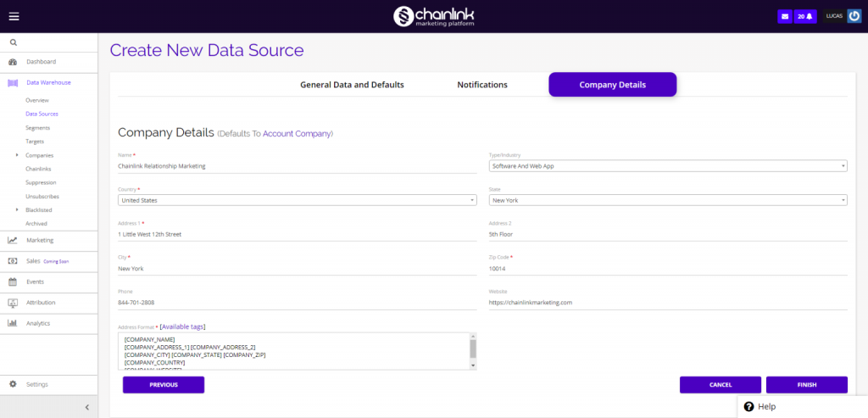
Task: Open the Chainlinks submenu item
Action: coord(38,169)
